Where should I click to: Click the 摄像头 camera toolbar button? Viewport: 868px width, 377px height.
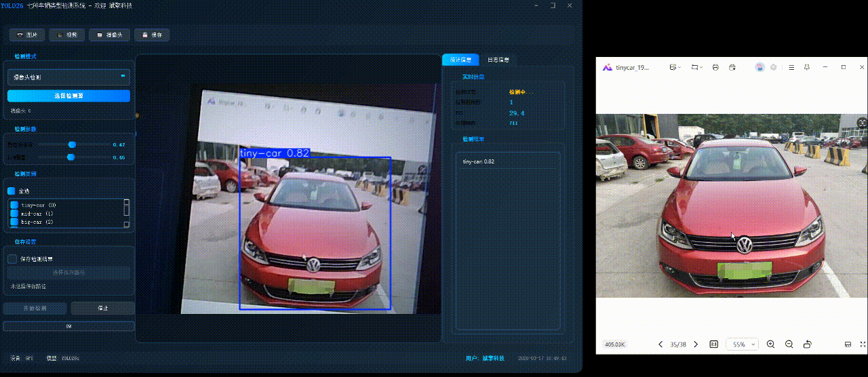(x=109, y=35)
